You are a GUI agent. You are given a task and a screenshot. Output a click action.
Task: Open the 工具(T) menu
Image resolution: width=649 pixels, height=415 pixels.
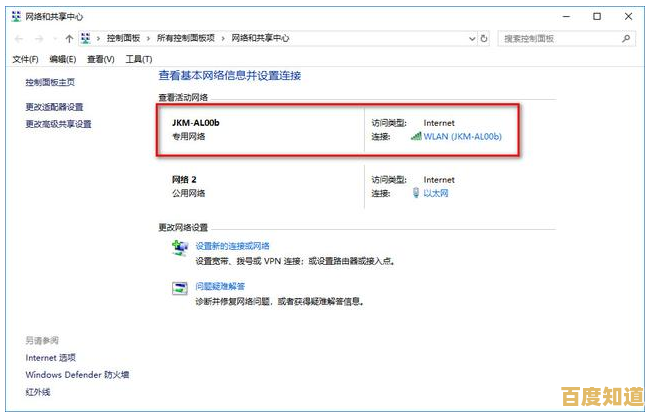tap(139, 59)
